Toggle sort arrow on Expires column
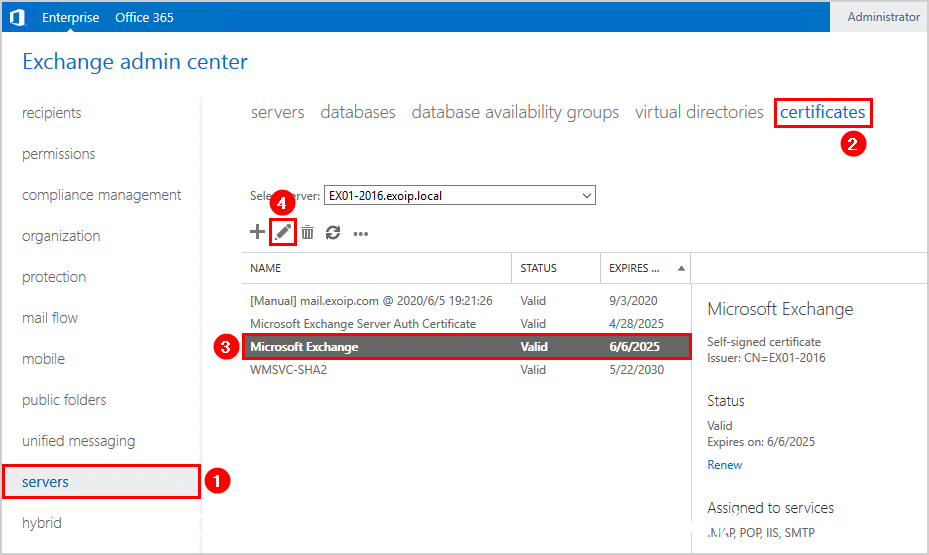 [681, 268]
